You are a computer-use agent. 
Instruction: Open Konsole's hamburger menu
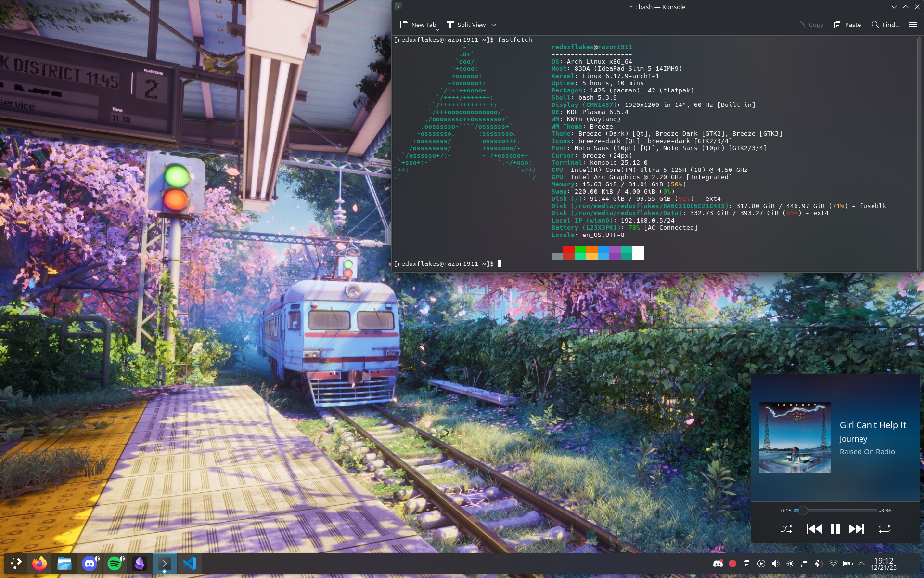912,25
